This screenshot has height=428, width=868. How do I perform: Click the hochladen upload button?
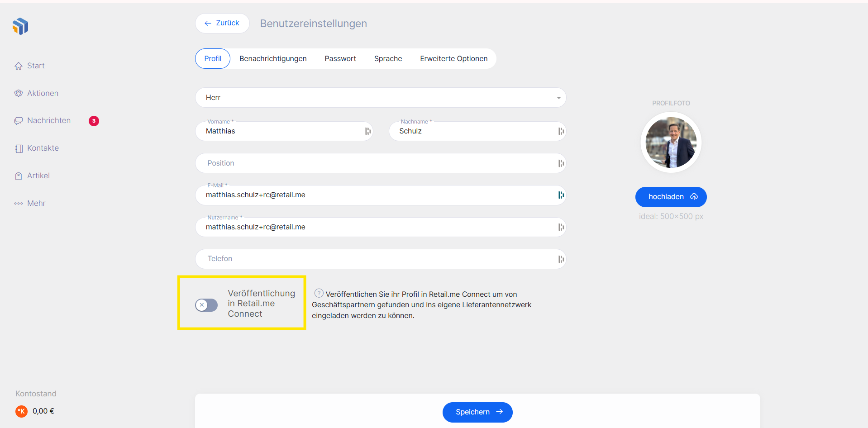[671, 197]
